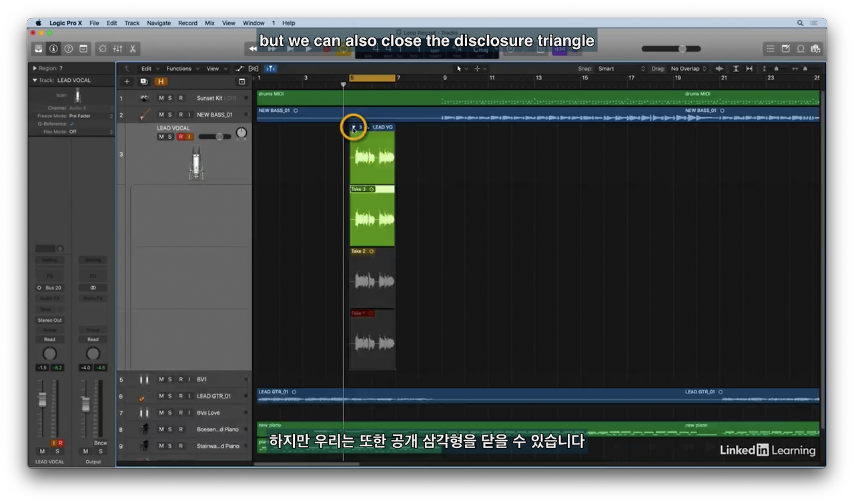Open Flex Mode Off dropdown

pyautogui.click(x=91, y=132)
